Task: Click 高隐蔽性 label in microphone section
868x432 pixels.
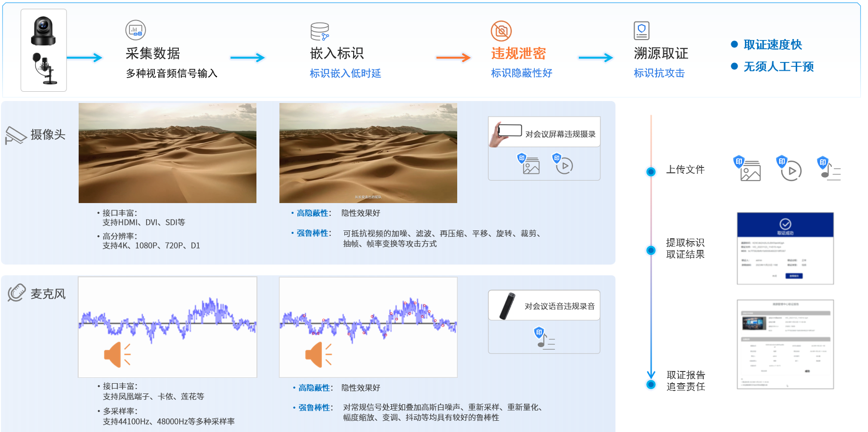Action: click(x=315, y=388)
